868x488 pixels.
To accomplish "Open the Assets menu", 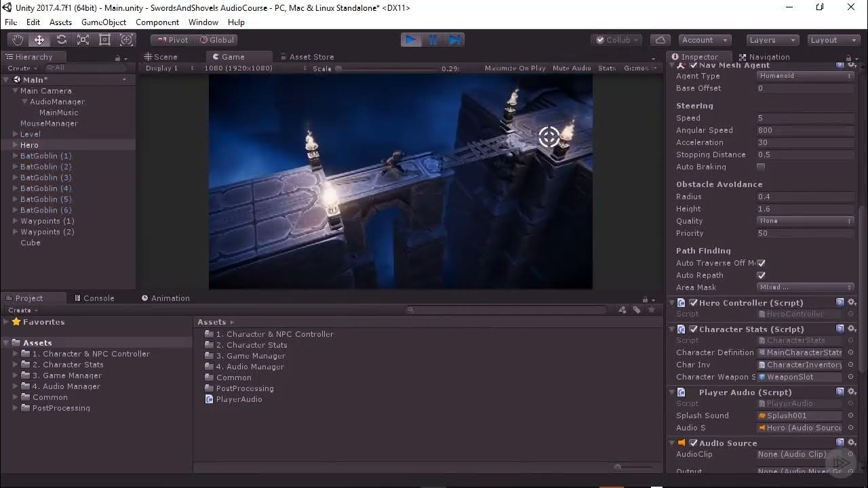I will point(60,22).
